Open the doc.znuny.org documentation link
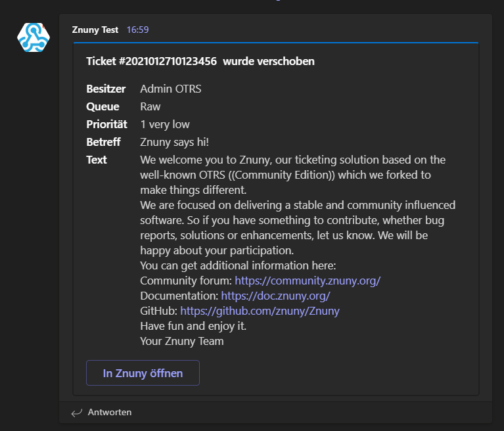The image size is (504, 431). [275, 296]
